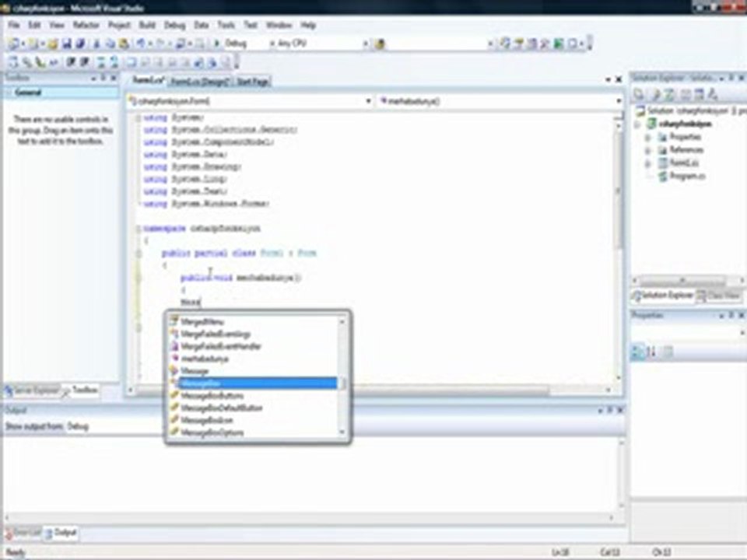This screenshot has width=747, height=560.
Task: Click the View Designer icon in Solution Explorer
Action: [699, 95]
